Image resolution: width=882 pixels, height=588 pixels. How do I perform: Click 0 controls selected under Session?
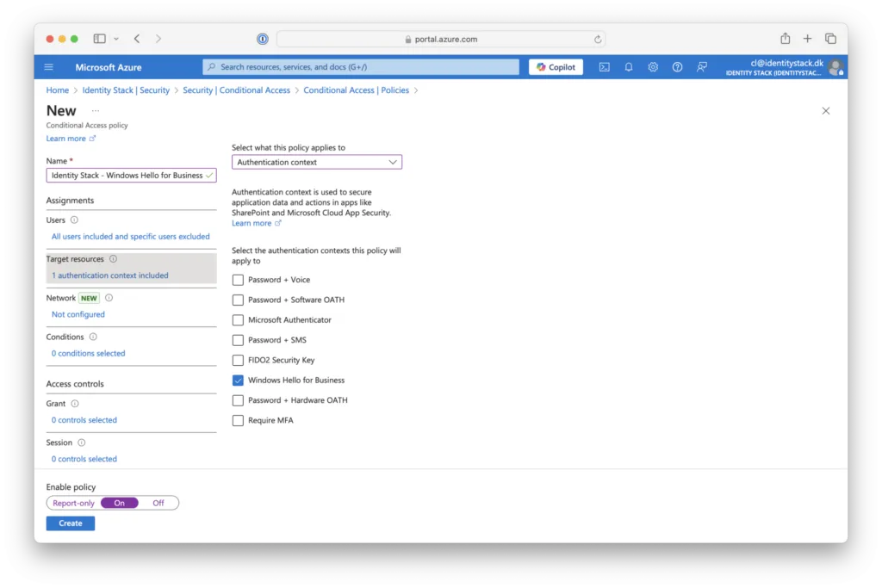84,459
